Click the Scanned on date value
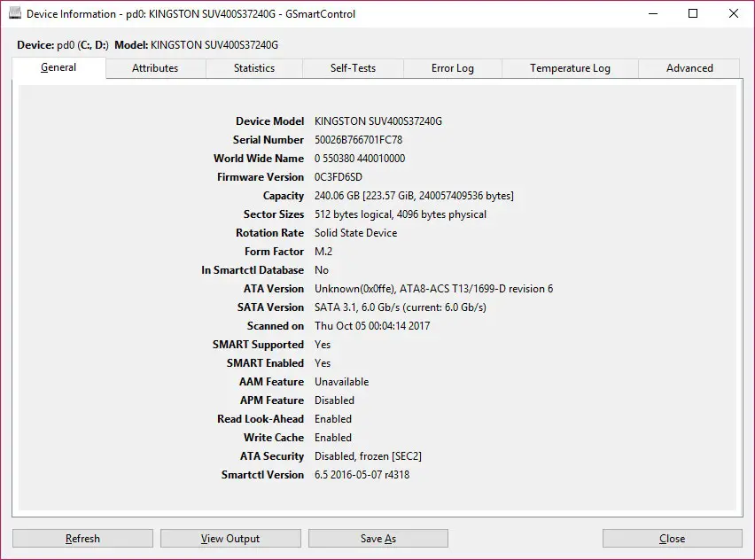 pos(372,326)
